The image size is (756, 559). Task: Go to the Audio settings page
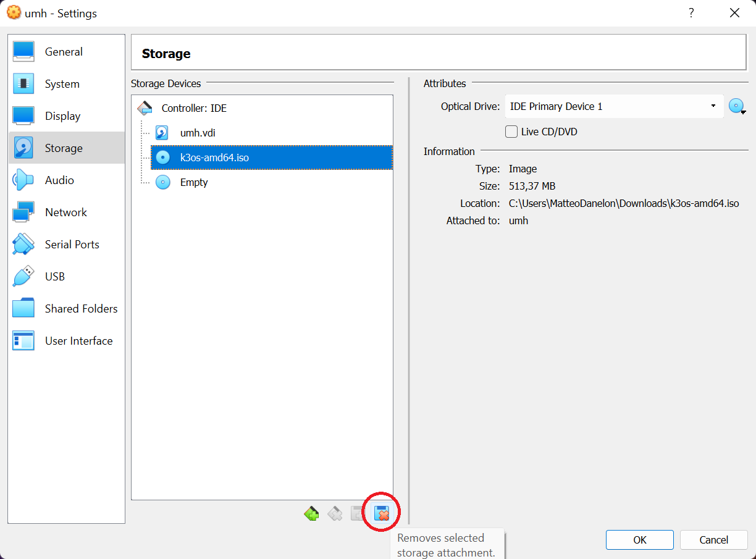point(67,180)
